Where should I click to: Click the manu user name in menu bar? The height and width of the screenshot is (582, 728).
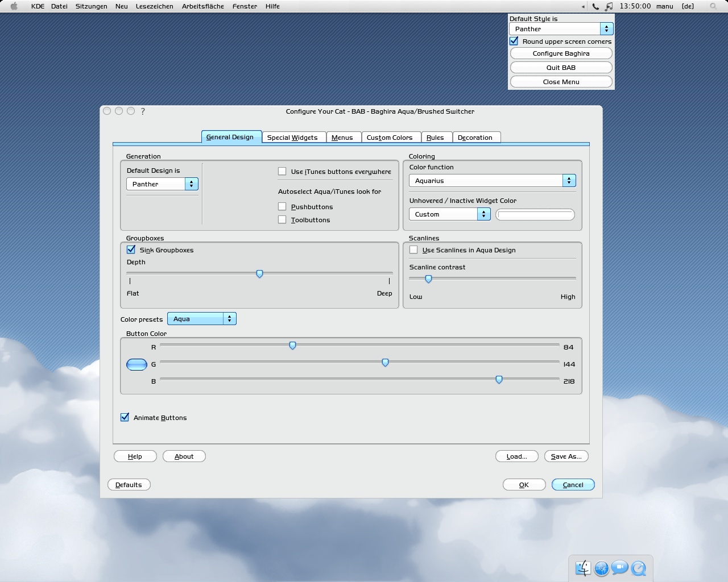(664, 6)
